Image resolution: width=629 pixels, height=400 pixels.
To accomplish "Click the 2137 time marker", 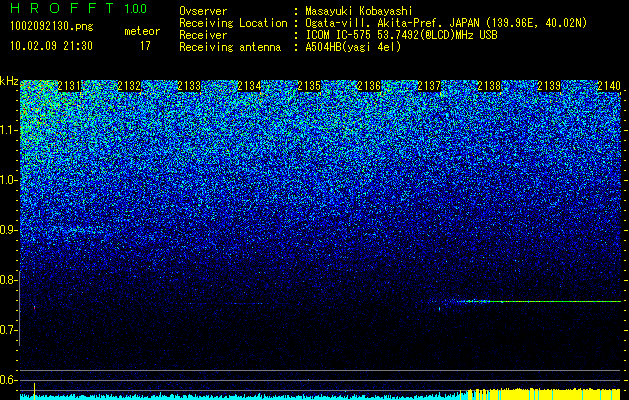I will (x=429, y=86).
